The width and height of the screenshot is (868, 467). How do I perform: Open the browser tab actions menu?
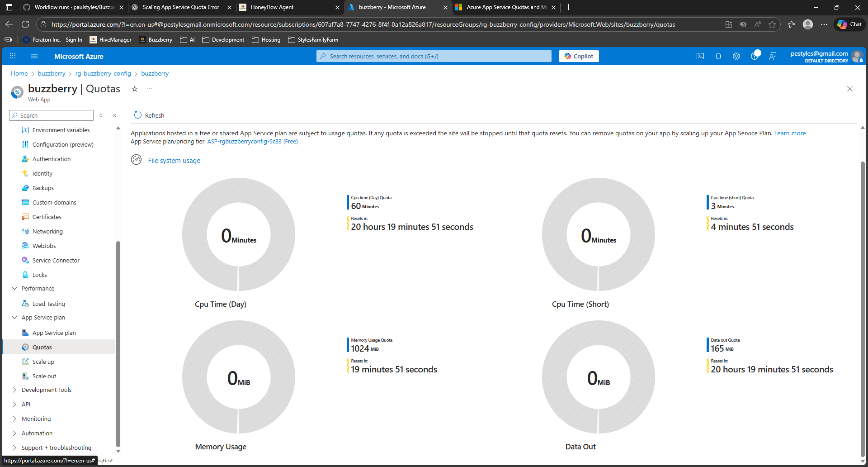[9, 7]
